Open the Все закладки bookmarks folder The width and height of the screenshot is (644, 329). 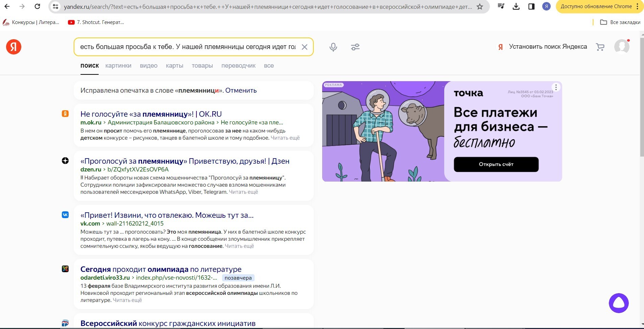coord(620,22)
